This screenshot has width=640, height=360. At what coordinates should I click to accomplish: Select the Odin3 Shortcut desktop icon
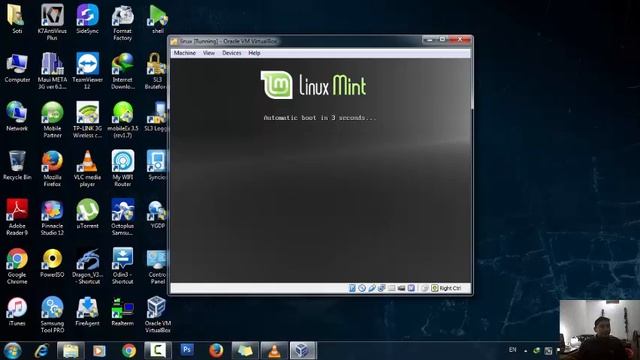[x=123, y=266]
